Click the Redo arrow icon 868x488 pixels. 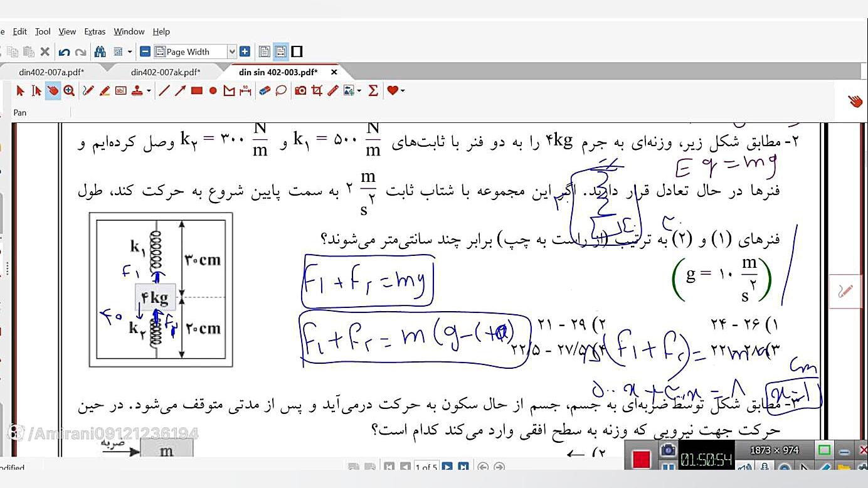pos(80,51)
